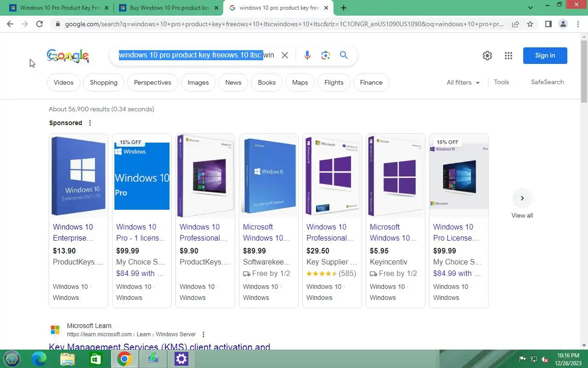Open Google quick settings gear

487,56
